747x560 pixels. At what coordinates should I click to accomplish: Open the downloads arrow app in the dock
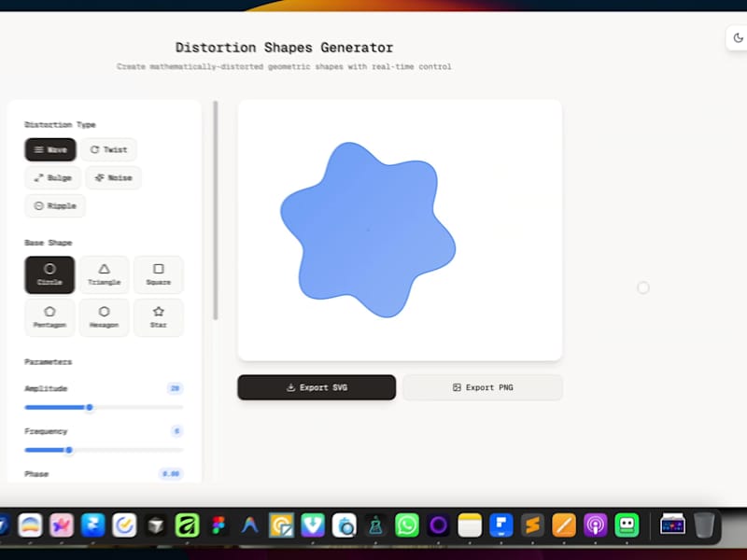(313, 525)
